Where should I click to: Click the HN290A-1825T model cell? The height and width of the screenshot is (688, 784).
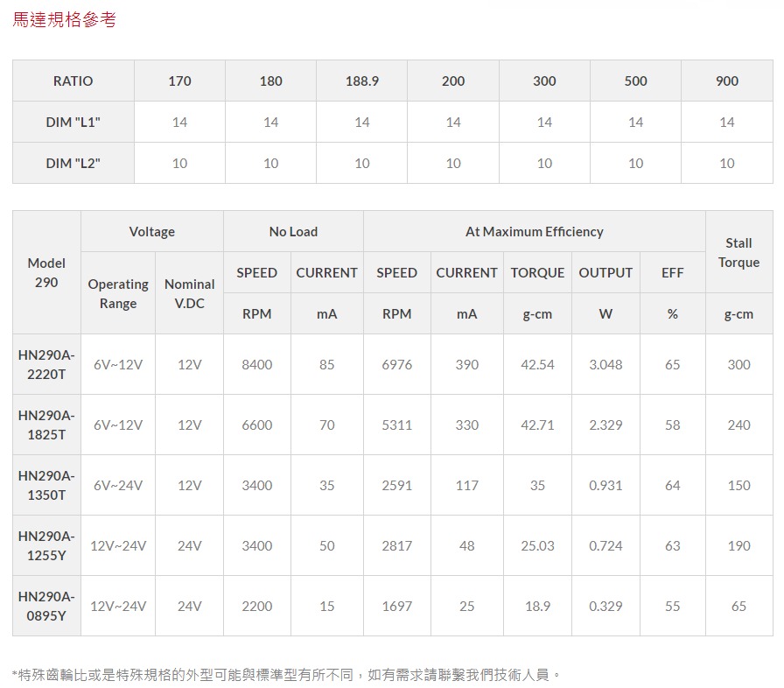[46, 425]
